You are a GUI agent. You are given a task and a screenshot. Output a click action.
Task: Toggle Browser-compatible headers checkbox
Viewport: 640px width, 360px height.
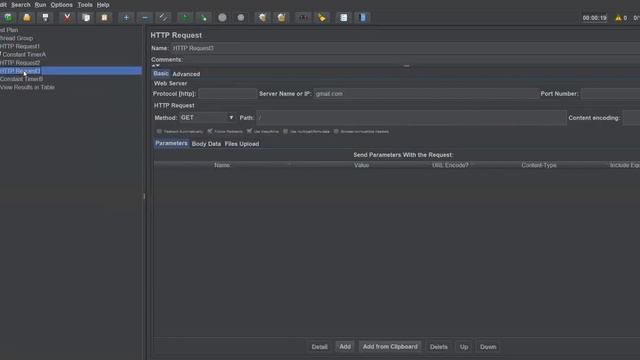(x=336, y=131)
